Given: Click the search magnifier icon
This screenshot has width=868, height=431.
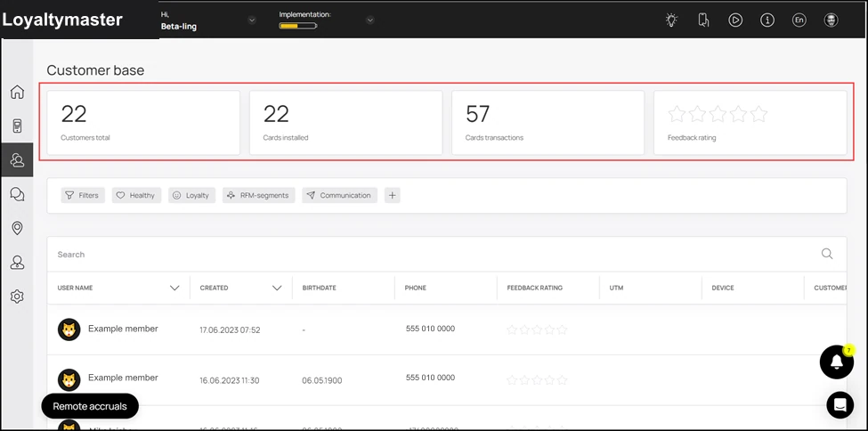Looking at the screenshot, I should (x=827, y=254).
